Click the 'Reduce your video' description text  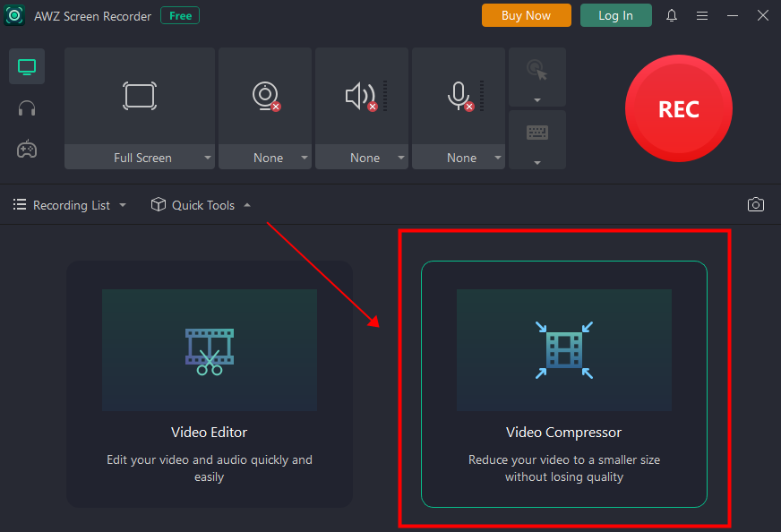pyautogui.click(x=564, y=468)
